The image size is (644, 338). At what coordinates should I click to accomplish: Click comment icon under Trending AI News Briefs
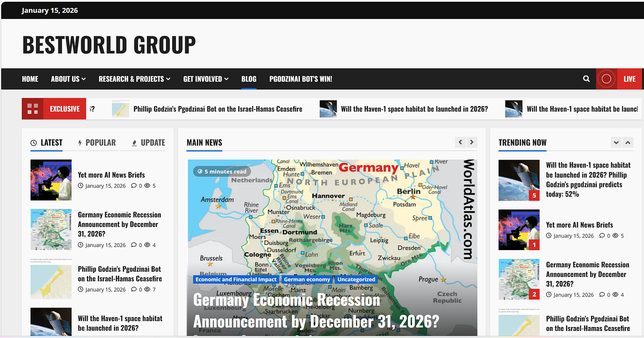[x=602, y=236]
